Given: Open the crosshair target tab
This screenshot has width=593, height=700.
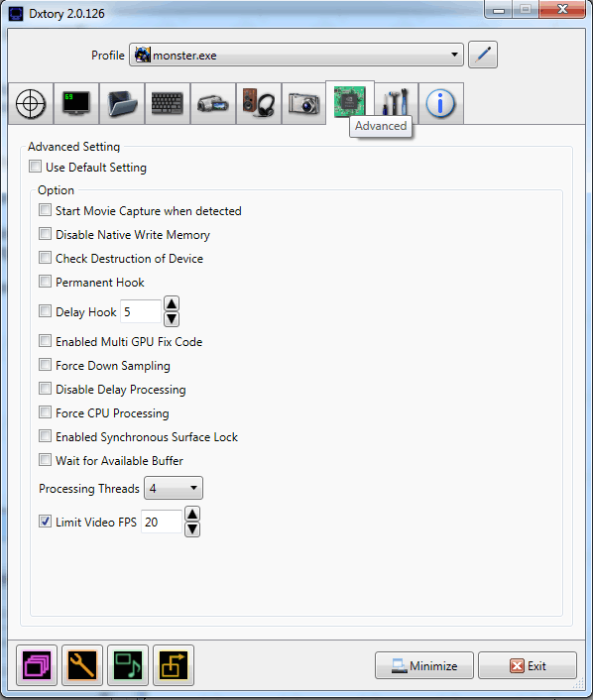Looking at the screenshot, I should tap(31, 103).
